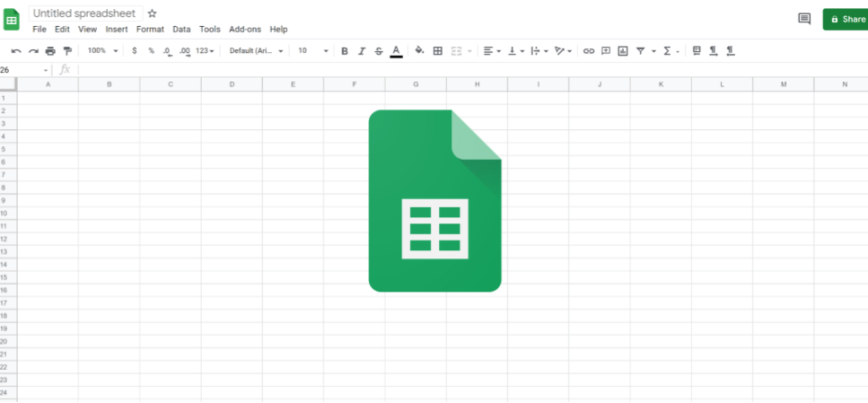Click the Print icon

point(50,51)
